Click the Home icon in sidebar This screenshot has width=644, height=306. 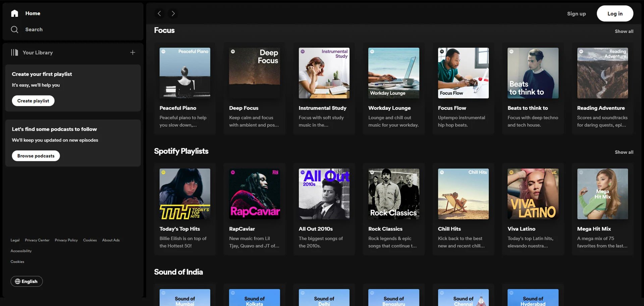tap(14, 13)
